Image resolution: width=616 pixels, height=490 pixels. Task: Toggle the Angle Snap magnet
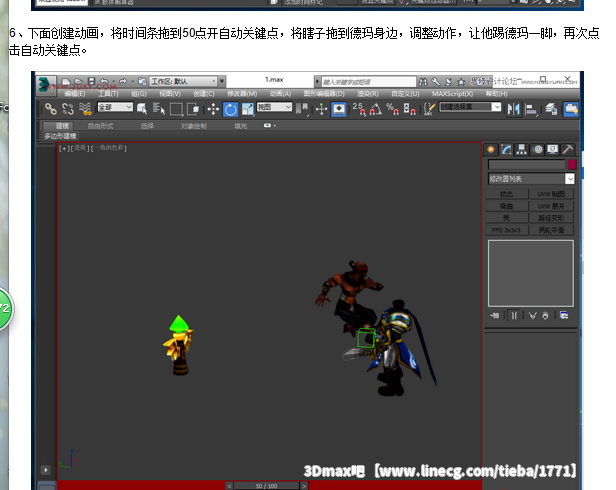376,109
